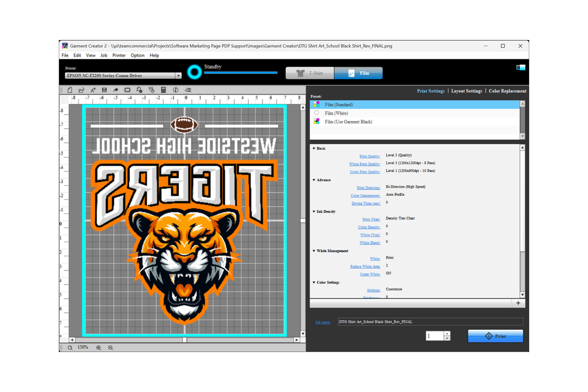Viewport: 588px width, 392px height.
Task: Click the 'Bi-Direction (High Speed)' value
Action: click(x=406, y=187)
